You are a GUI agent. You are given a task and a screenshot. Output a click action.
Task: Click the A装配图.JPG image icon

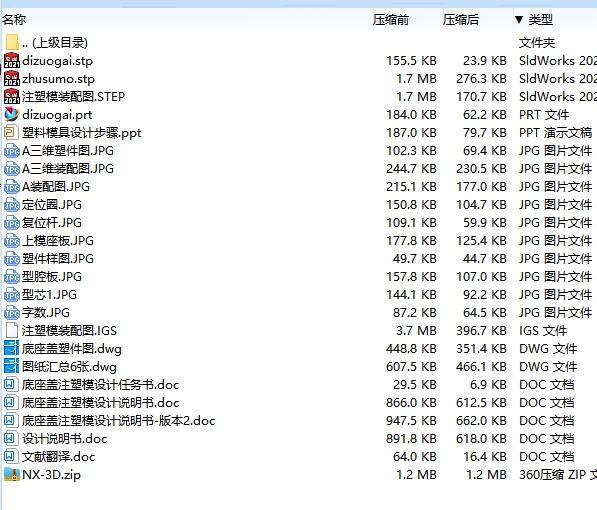[x=12, y=186]
